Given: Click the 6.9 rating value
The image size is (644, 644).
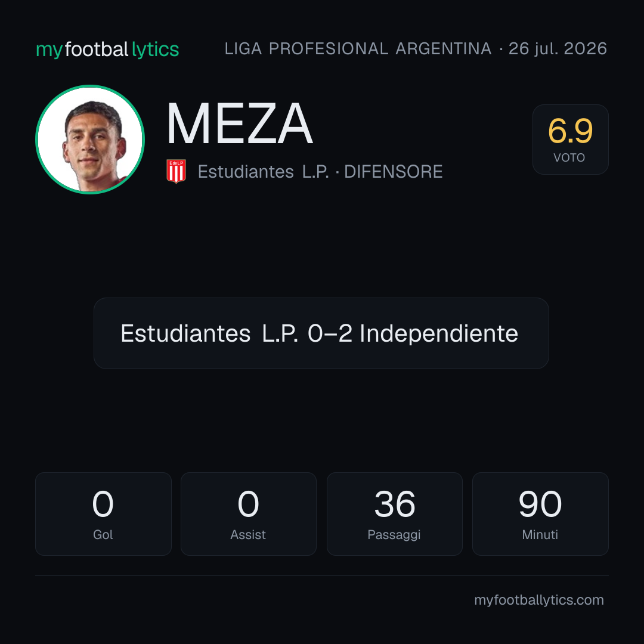Looking at the screenshot, I should coord(570,131).
